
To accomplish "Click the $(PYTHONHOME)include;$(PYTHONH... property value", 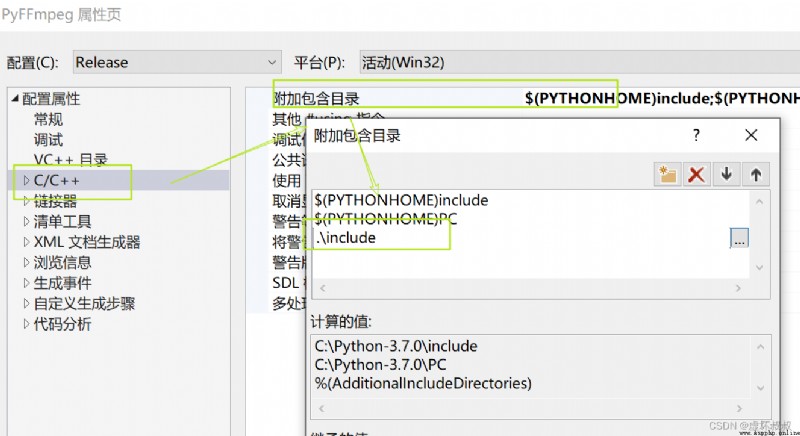I will click(x=662, y=98).
